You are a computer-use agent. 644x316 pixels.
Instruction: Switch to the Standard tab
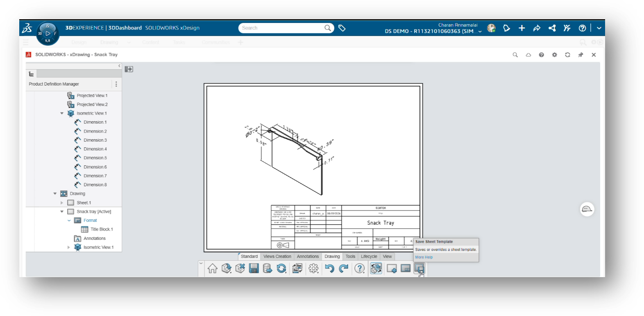pos(249,257)
